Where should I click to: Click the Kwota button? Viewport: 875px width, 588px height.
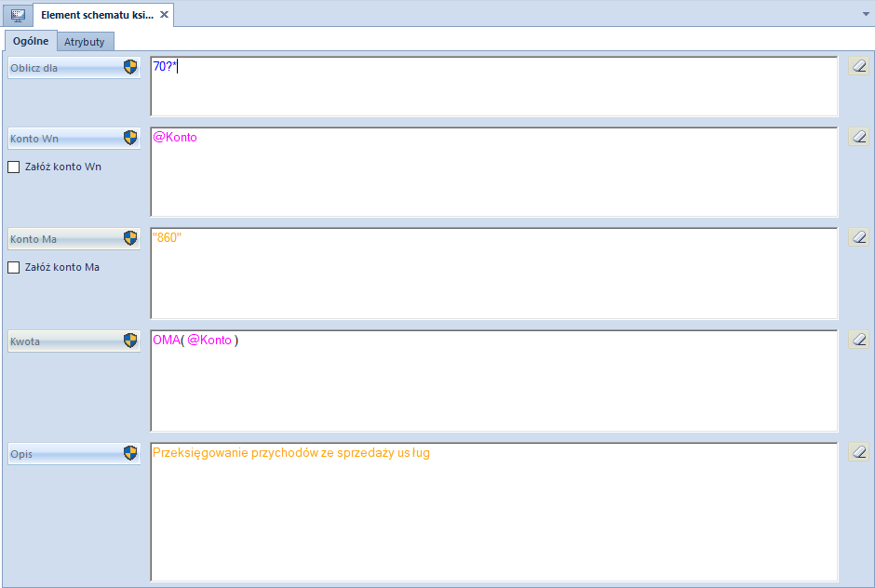point(74,341)
